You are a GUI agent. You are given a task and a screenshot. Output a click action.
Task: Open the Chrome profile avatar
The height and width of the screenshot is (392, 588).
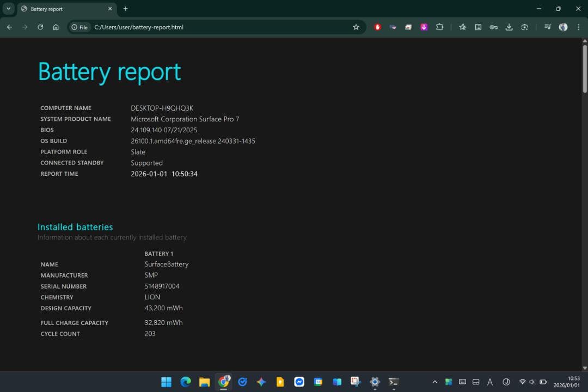563,27
